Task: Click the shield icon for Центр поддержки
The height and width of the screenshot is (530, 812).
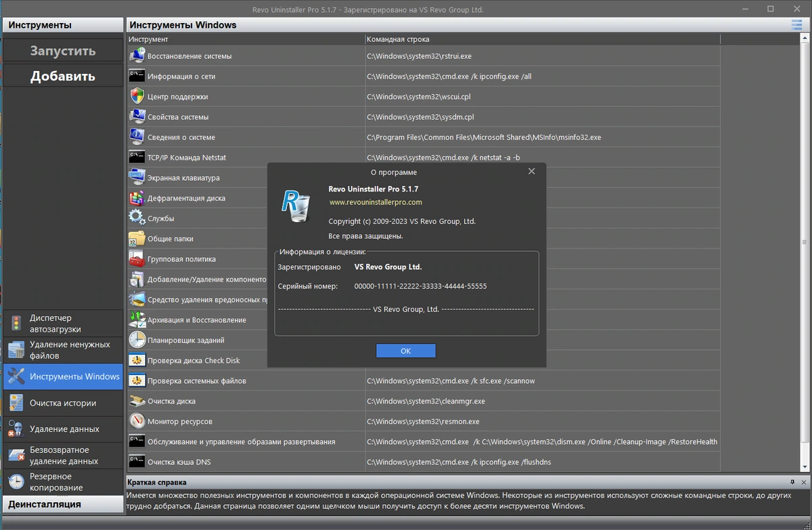Action: click(137, 96)
